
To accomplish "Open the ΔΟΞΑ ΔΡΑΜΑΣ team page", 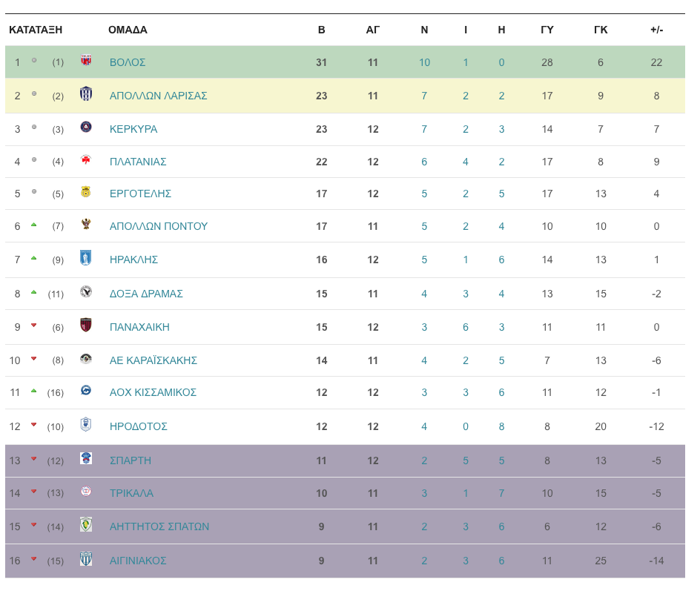I will click(146, 294).
